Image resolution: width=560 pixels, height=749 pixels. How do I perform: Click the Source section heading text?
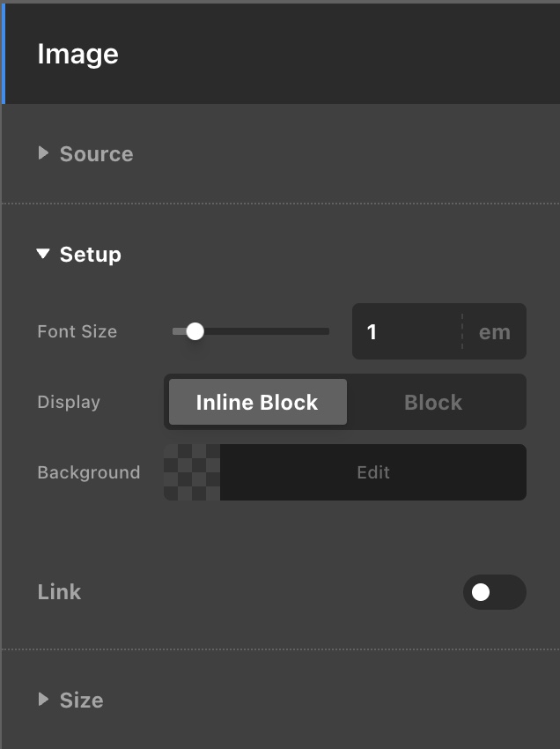click(96, 154)
